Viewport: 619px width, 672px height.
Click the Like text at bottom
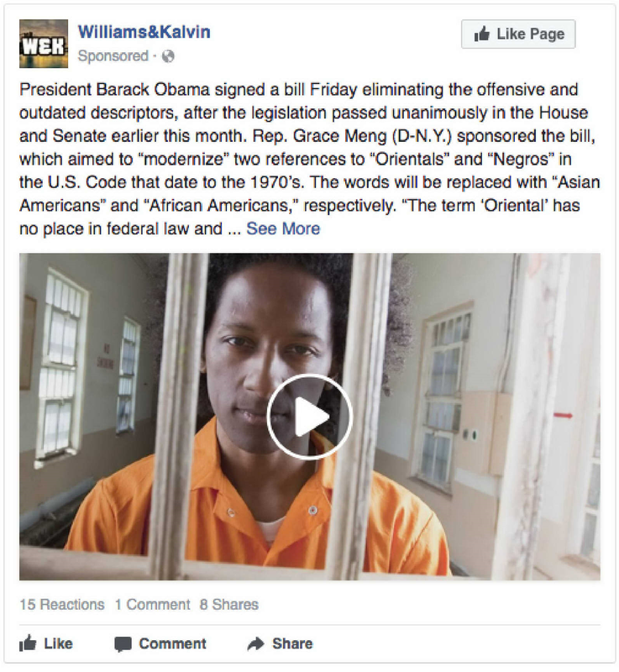tap(58, 643)
